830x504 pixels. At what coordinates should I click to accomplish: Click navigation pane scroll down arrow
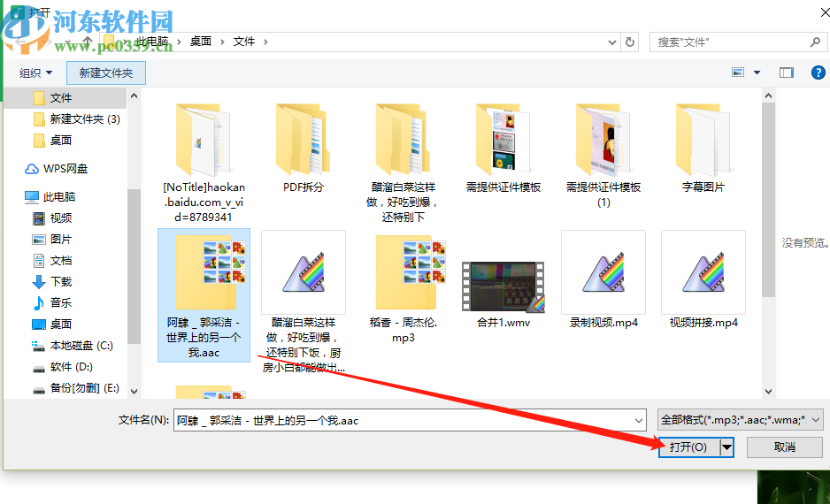134,392
